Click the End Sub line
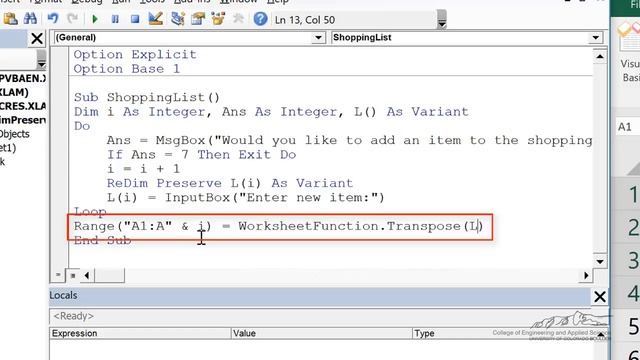This screenshot has height=360, width=640. pos(102,240)
